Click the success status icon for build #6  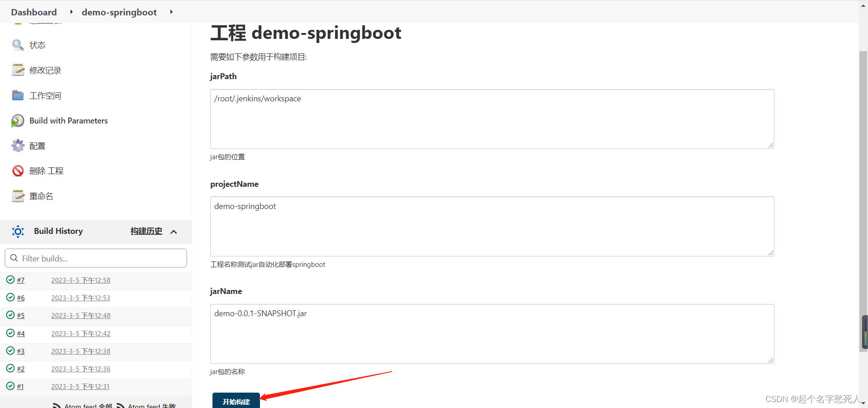(10, 297)
